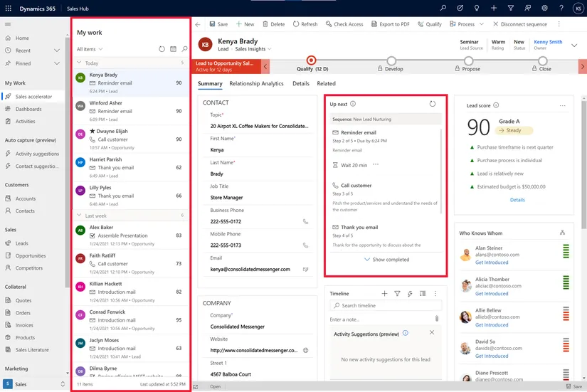
Task: Open the Lead score Details link
Action: (x=517, y=200)
